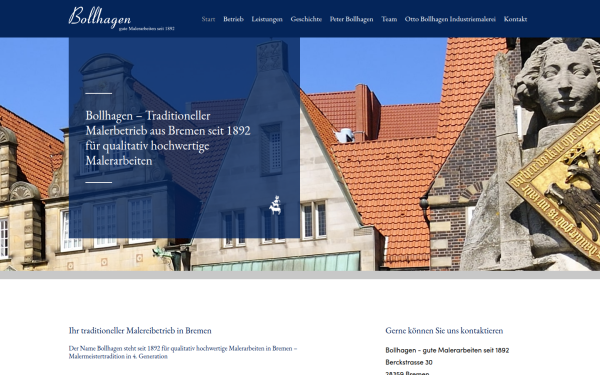
Task: Go to the Kontakt page
Action: [515, 19]
